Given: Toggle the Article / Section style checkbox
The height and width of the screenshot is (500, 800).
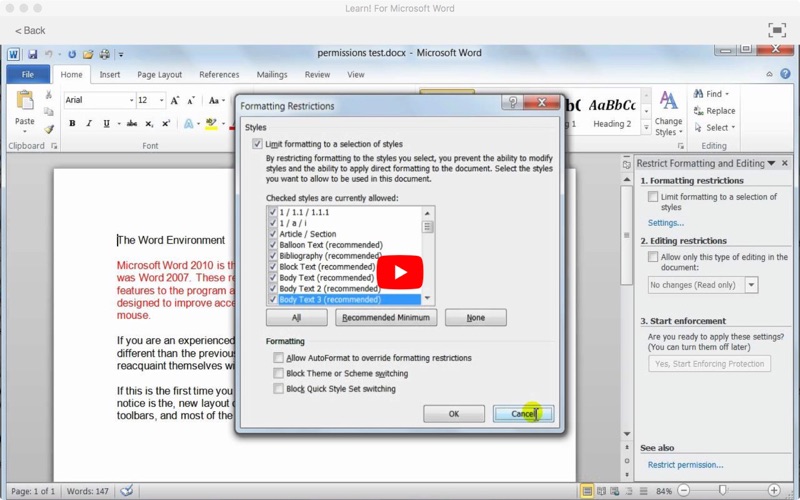Looking at the screenshot, I should [x=273, y=234].
